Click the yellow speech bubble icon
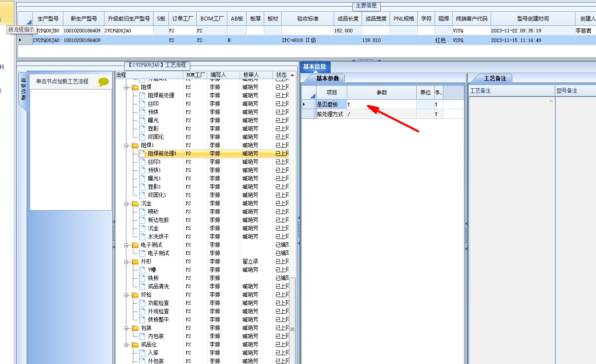The height and width of the screenshot is (364, 596). pos(104,82)
